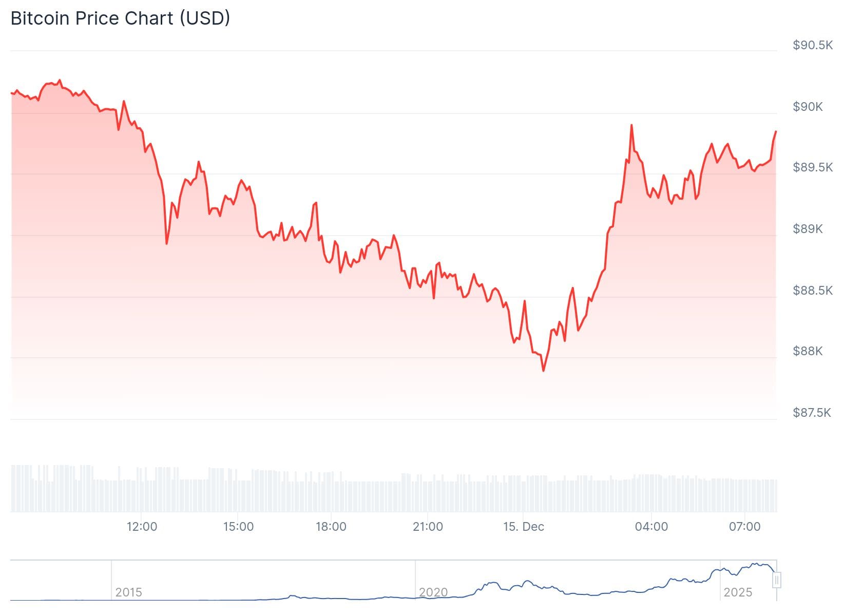Image resolution: width=844 pixels, height=616 pixels.
Task: Select the 04:00 time axis label
Action: [651, 527]
